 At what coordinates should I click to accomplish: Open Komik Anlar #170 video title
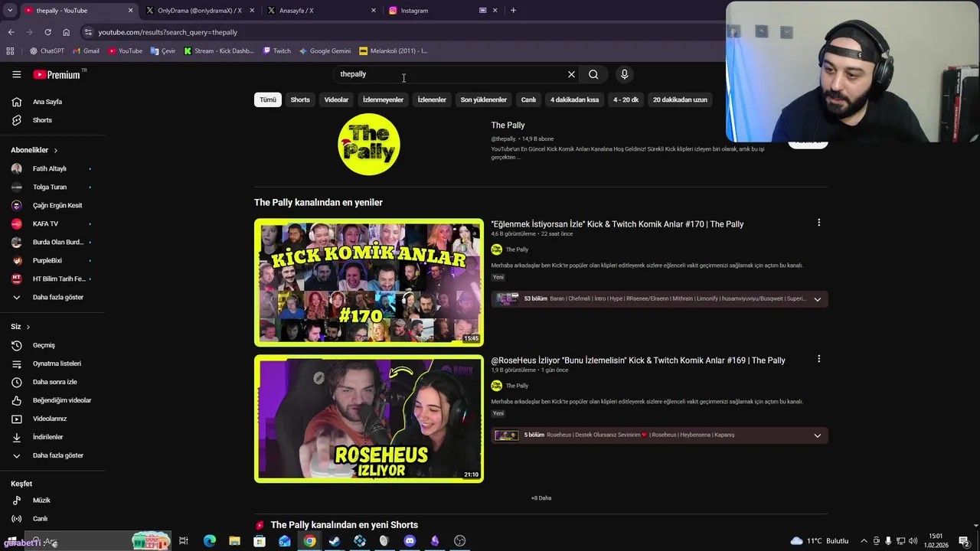(x=617, y=224)
